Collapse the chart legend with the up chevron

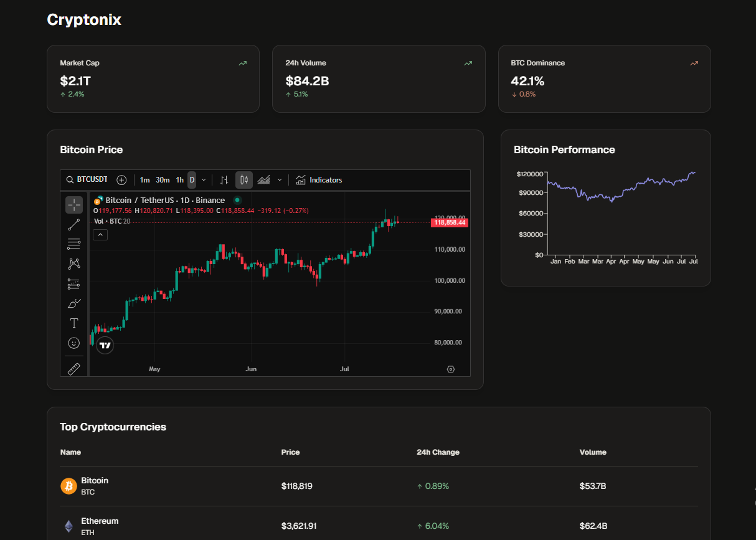[x=100, y=235]
